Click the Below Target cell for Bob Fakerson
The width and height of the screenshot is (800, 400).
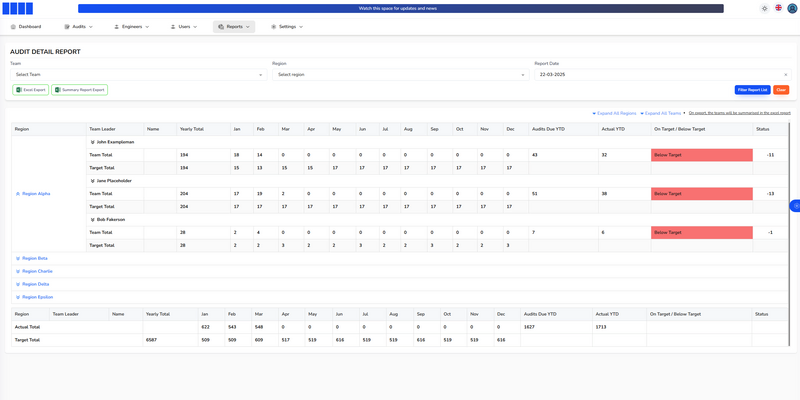click(702, 233)
